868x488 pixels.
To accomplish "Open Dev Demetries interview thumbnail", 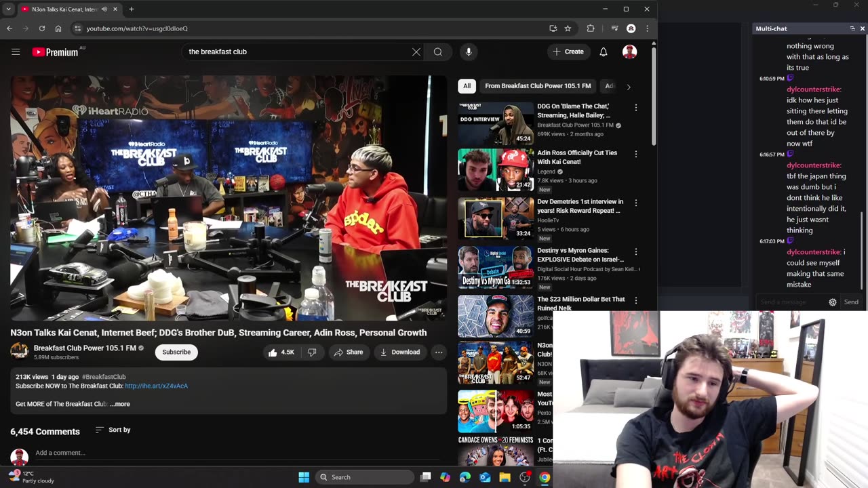I will tap(496, 219).
